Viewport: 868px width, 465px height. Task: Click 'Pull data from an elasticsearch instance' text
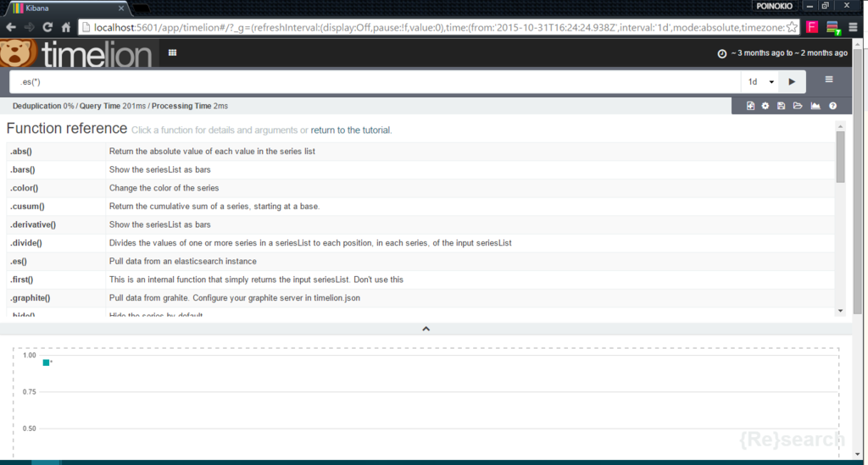tap(183, 260)
